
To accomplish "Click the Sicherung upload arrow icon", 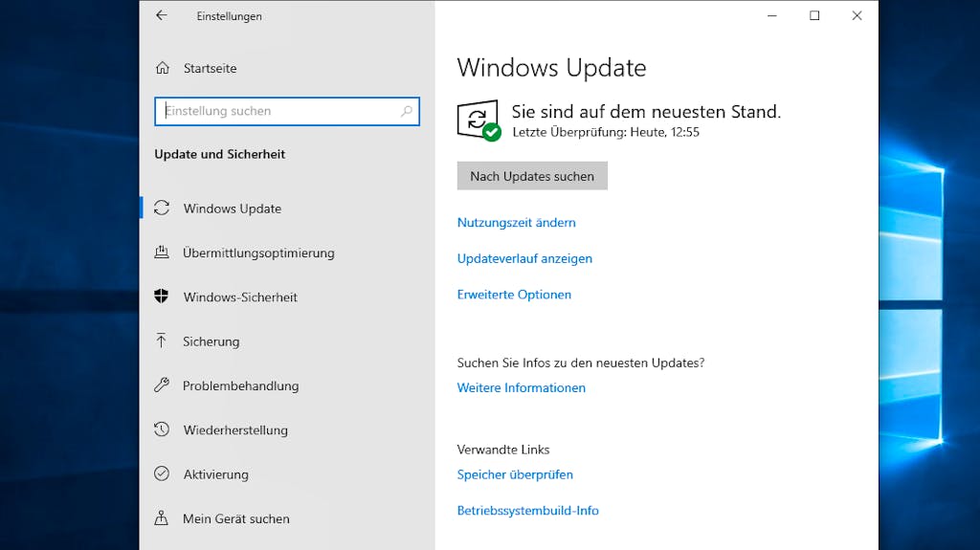I will [161, 341].
